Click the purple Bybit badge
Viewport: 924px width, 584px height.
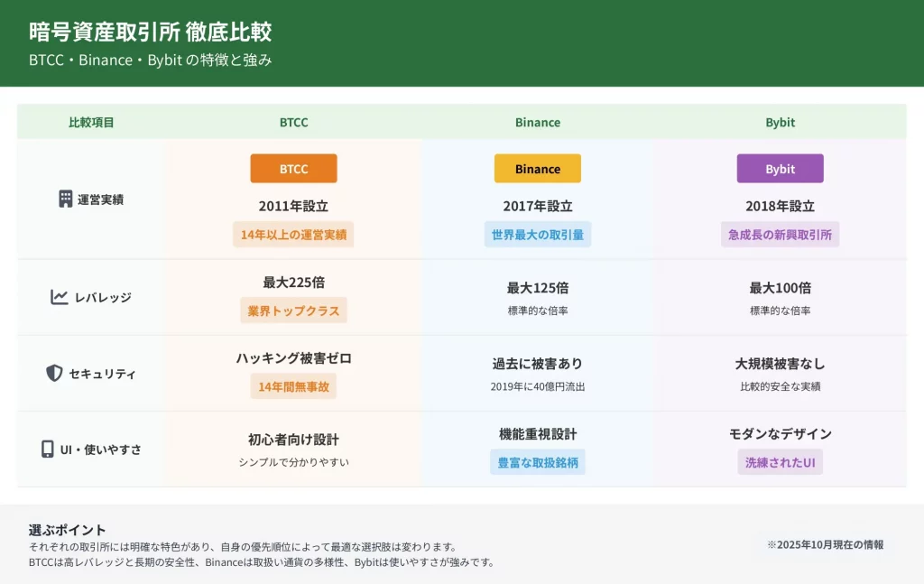tap(780, 169)
